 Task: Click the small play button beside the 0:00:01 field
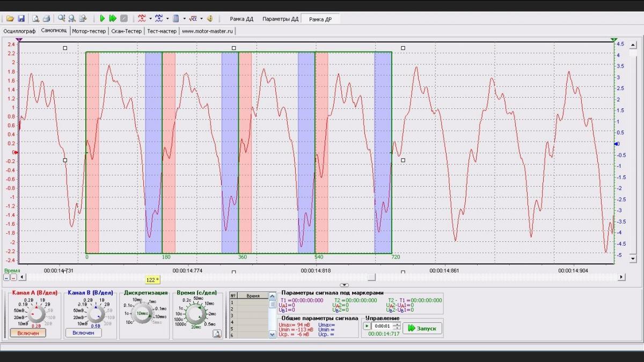[x=367, y=326]
